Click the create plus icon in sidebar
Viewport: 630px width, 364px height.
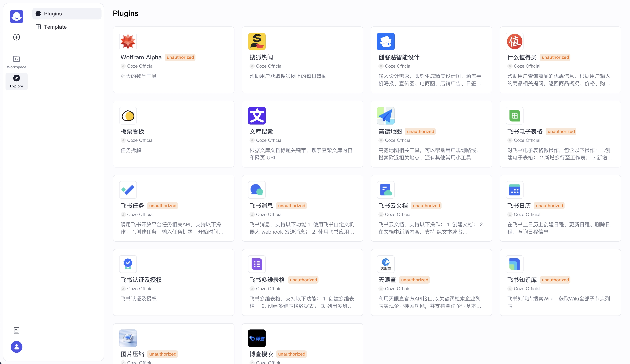coord(17,37)
